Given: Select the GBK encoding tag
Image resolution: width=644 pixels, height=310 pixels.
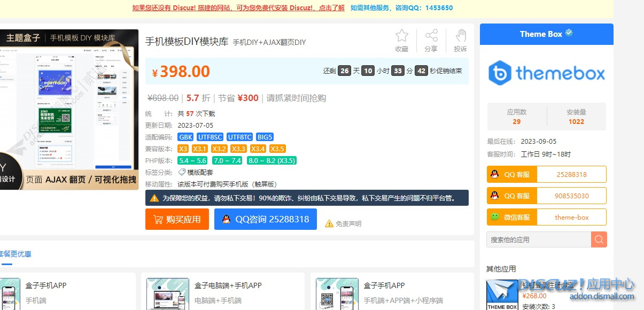Looking at the screenshot, I should coord(185,137).
